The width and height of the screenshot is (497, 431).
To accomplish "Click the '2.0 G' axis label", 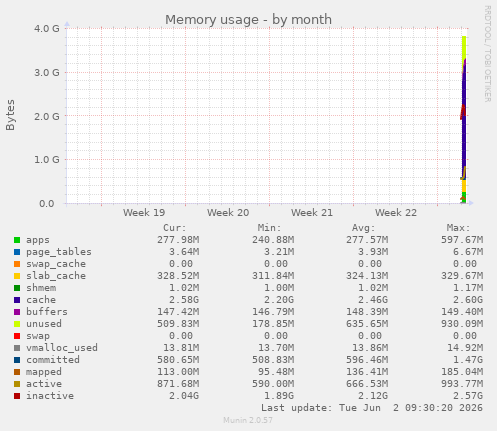I will coord(47,116).
